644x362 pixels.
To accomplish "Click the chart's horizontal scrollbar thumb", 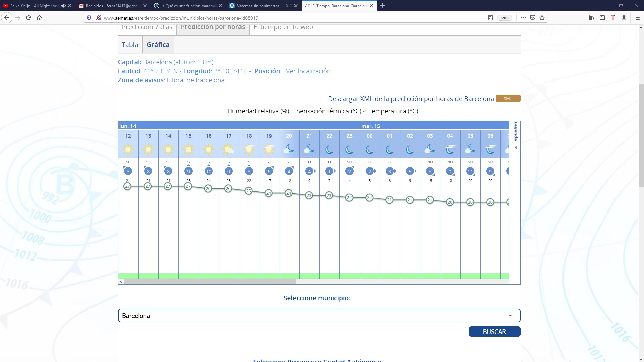I will (210, 282).
